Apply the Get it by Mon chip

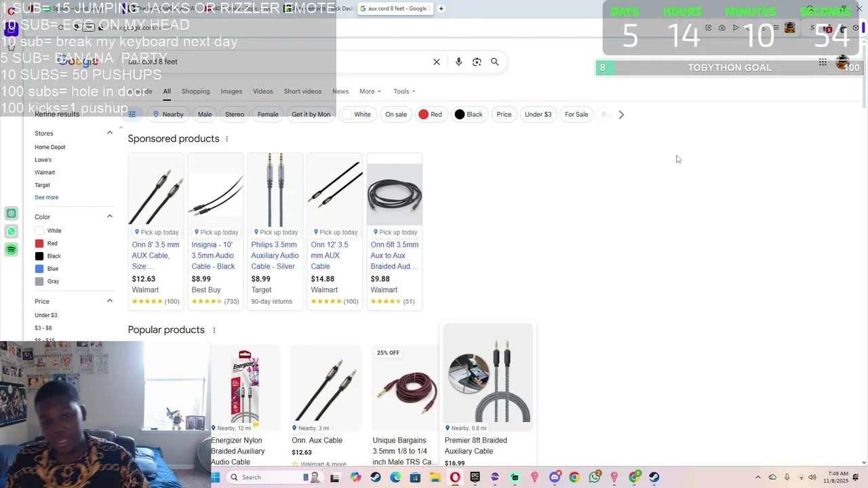(x=311, y=115)
